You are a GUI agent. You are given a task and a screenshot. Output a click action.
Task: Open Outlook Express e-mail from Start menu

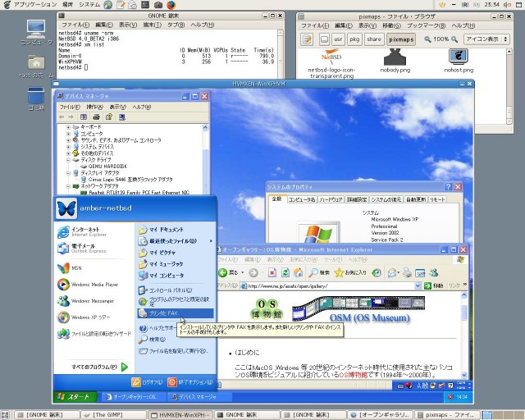(82, 249)
